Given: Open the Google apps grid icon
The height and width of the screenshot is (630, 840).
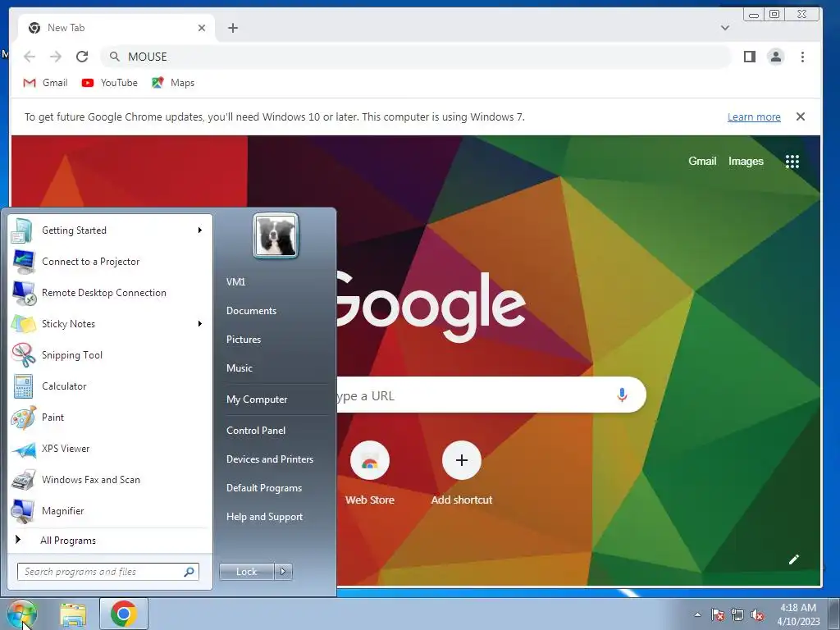Looking at the screenshot, I should (792, 162).
